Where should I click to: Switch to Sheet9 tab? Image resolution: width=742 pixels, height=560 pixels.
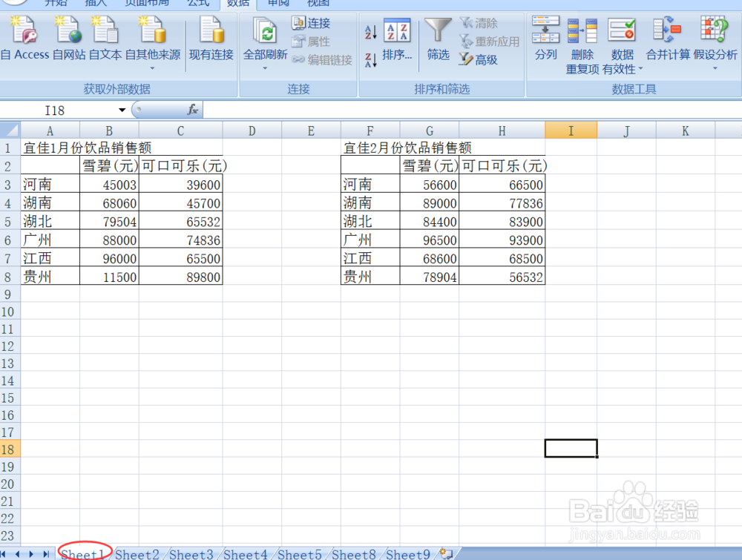(408, 554)
